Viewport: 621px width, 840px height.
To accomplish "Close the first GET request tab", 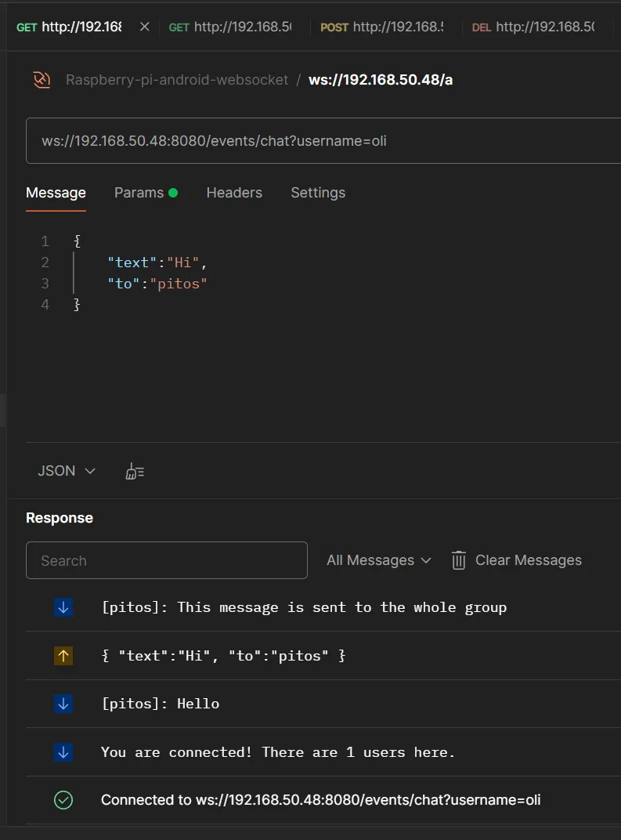I will (145, 27).
